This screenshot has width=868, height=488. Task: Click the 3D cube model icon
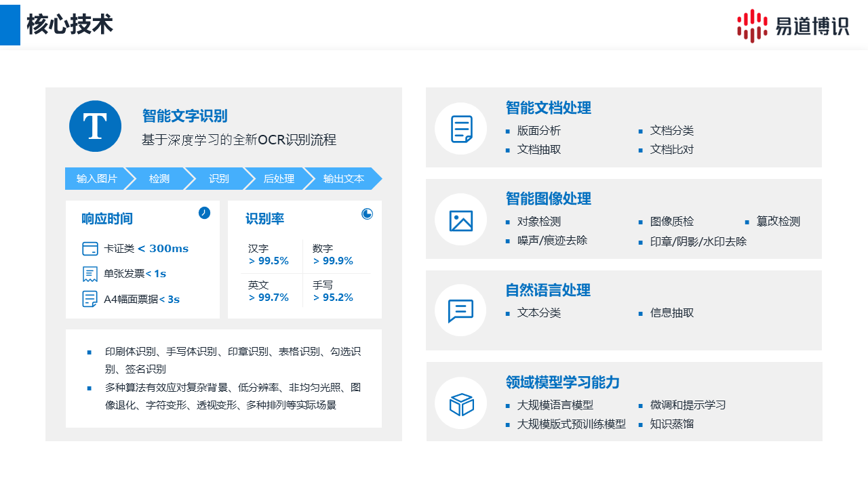click(x=461, y=405)
